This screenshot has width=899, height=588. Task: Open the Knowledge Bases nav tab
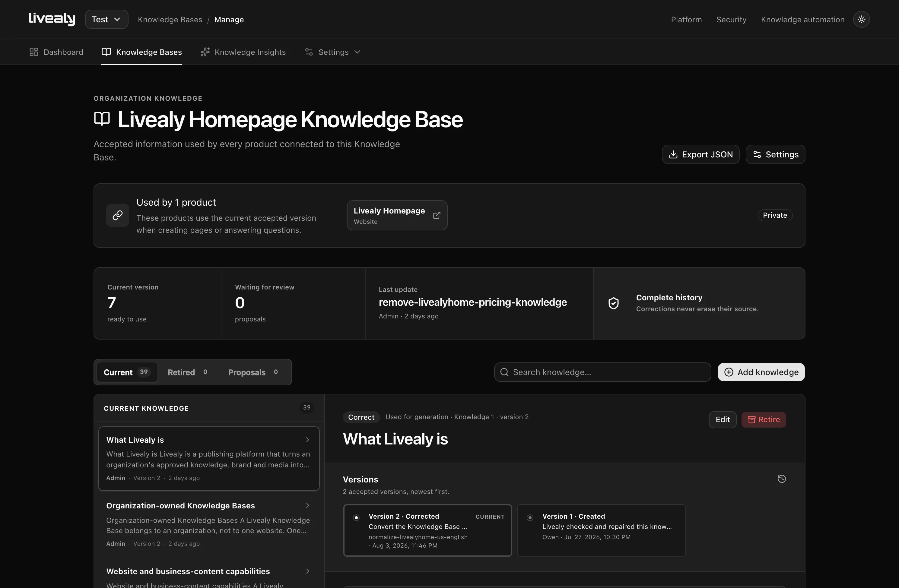click(x=142, y=52)
